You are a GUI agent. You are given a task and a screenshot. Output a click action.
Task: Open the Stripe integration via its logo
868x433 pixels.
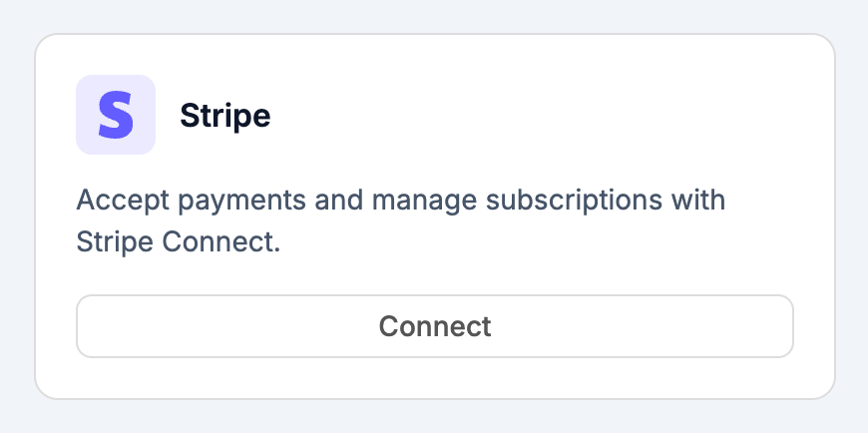click(x=116, y=115)
